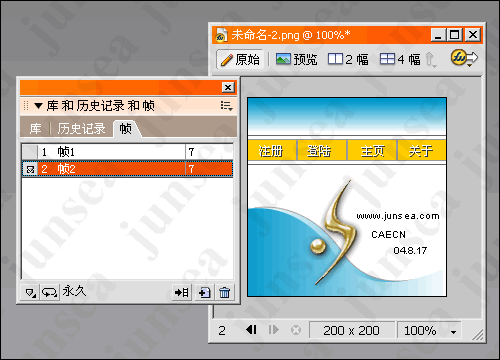Click the CAECN text on canvas
Image resolution: width=500 pixels, height=360 pixels.
pyautogui.click(x=388, y=235)
